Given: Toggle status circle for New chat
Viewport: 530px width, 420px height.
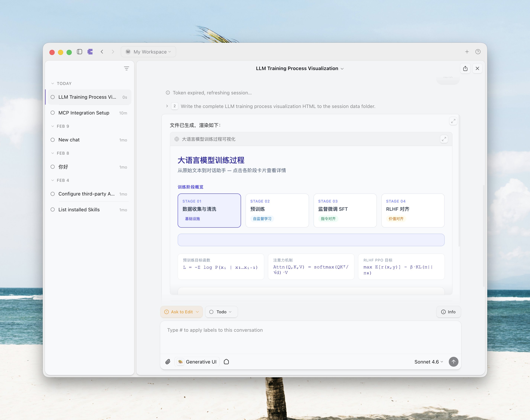Looking at the screenshot, I should (53, 140).
